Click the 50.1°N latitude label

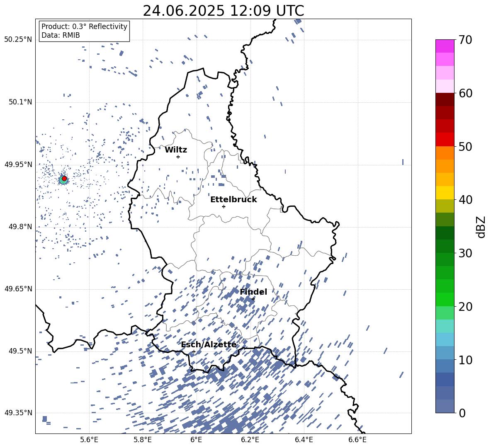[20, 102]
